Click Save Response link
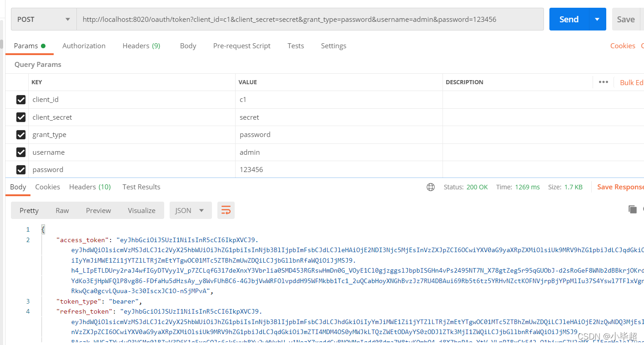 (x=620, y=187)
